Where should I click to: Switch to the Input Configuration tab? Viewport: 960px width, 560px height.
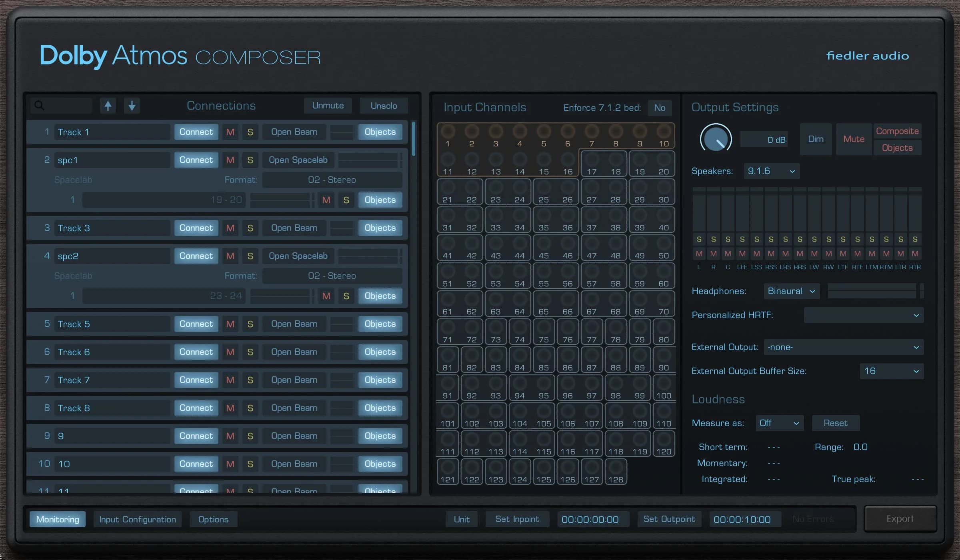coord(137,519)
